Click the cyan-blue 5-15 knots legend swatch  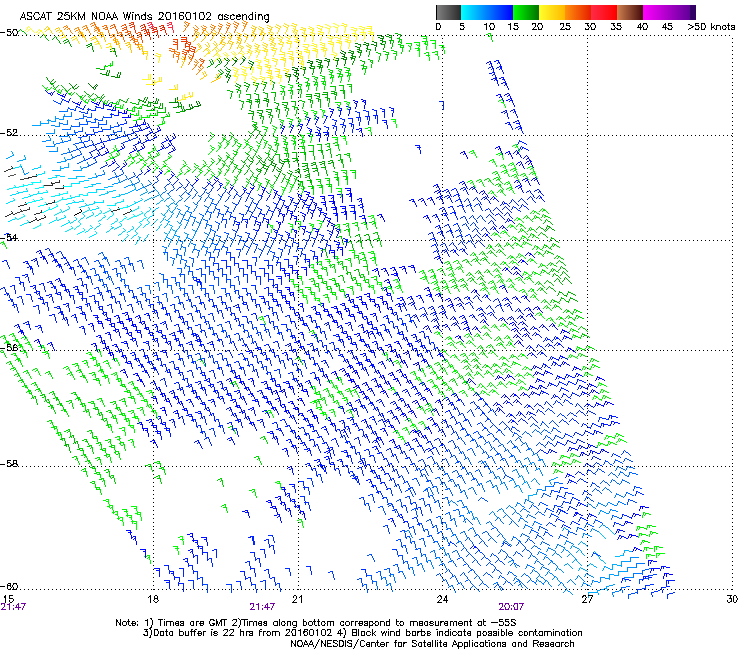tap(487, 12)
